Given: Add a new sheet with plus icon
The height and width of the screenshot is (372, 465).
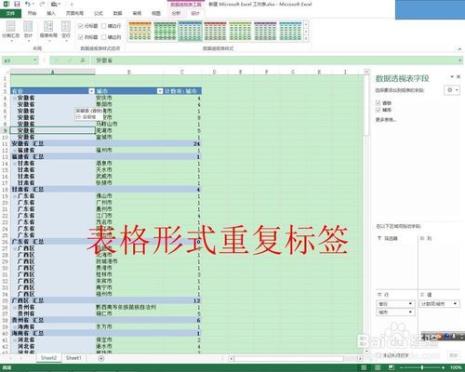Looking at the screenshot, I should (101, 358).
